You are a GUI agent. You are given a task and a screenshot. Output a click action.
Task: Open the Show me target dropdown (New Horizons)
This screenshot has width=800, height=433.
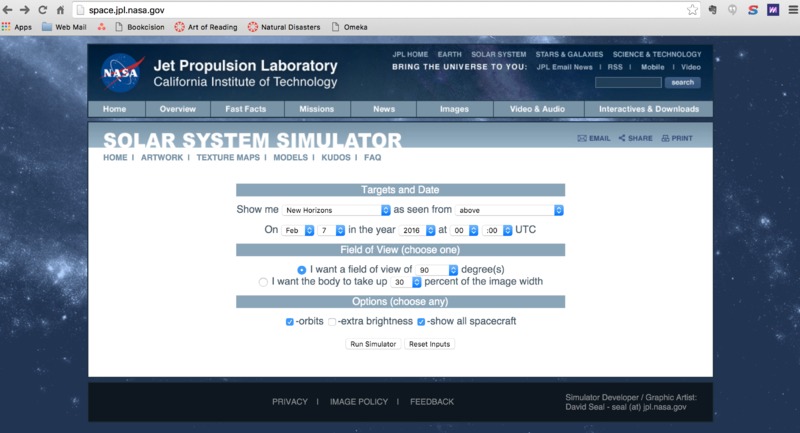(336, 210)
